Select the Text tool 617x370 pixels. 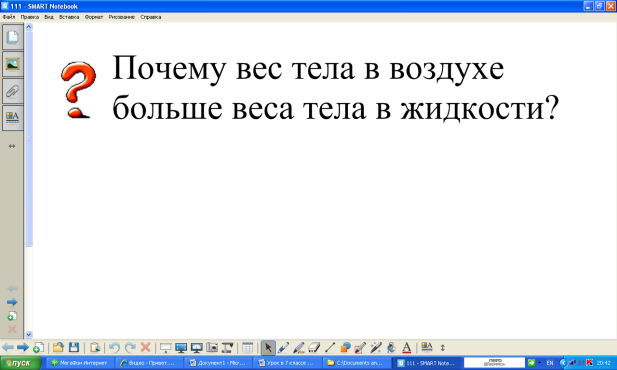pos(406,348)
